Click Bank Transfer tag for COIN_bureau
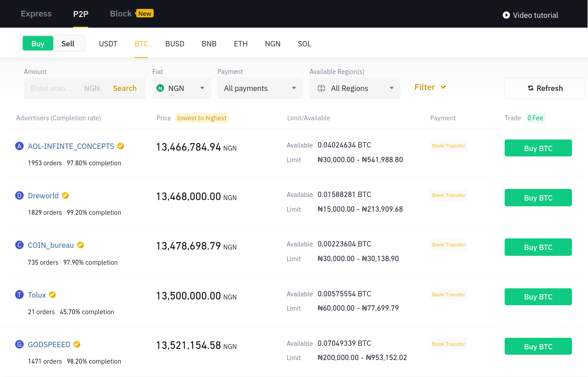 point(448,245)
